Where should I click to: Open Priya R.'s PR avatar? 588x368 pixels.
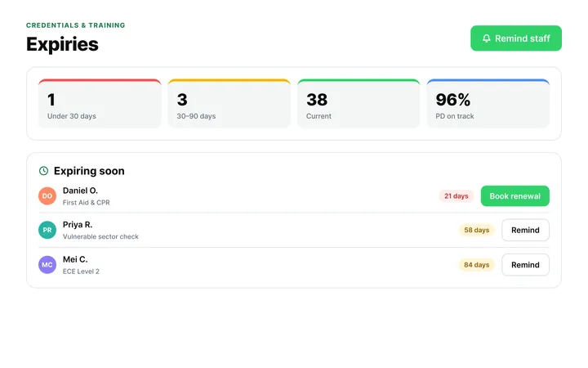[47, 230]
